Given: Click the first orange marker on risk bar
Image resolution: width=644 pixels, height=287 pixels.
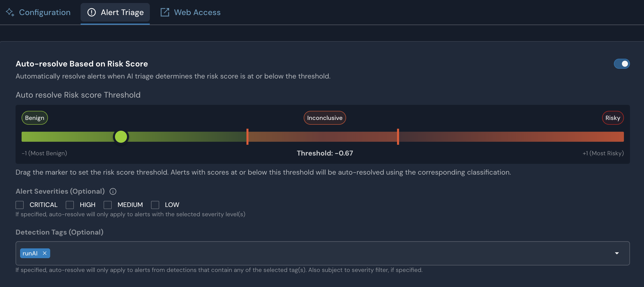Looking at the screenshot, I should coord(247,137).
